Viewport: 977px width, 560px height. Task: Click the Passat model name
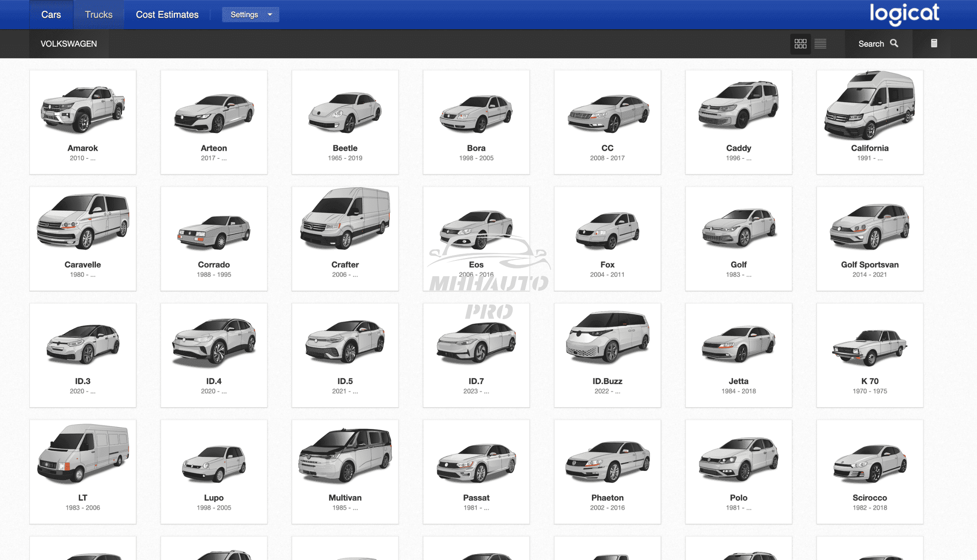476,497
